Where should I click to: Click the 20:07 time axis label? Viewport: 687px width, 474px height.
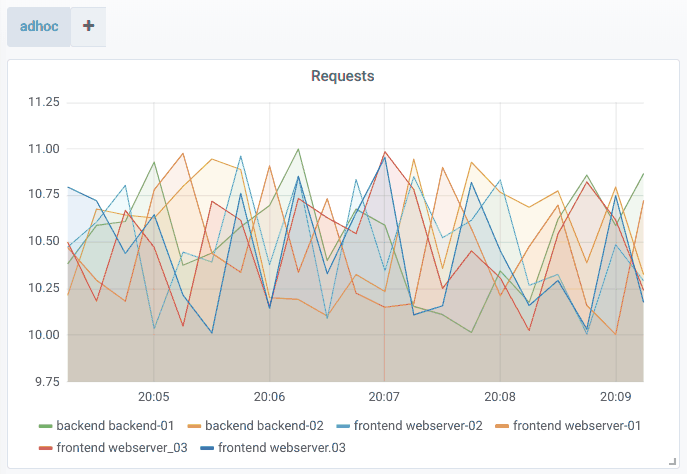tap(384, 396)
